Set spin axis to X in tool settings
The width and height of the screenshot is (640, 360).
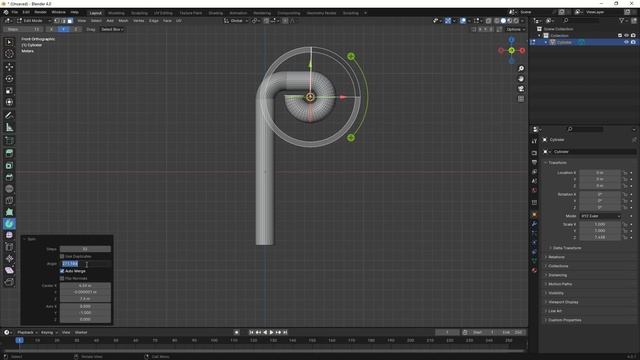tap(51, 29)
